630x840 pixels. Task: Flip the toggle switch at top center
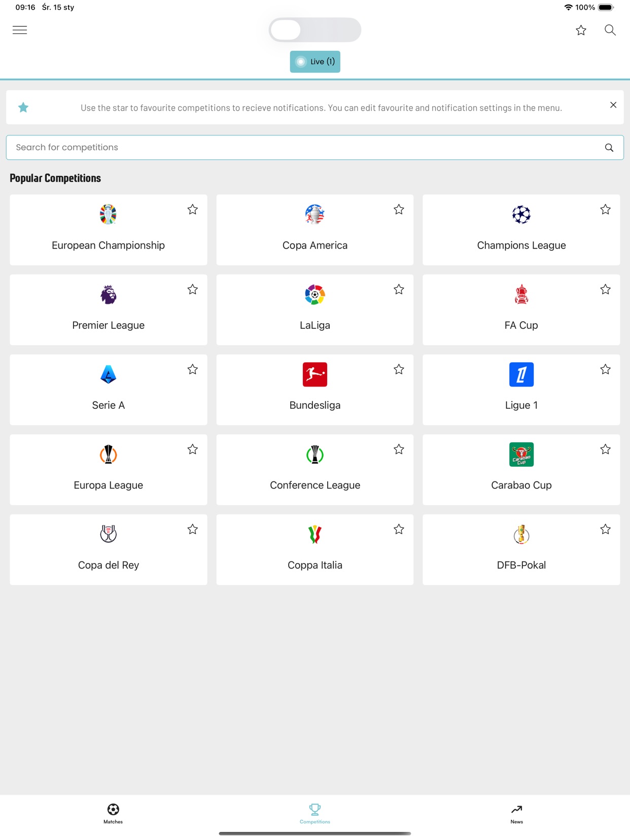[315, 30]
